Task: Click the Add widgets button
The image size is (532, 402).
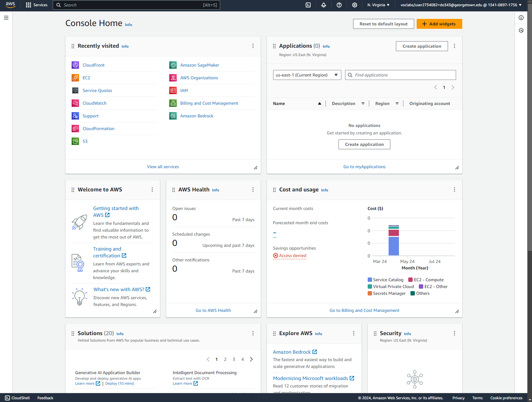Action: click(439, 24)
